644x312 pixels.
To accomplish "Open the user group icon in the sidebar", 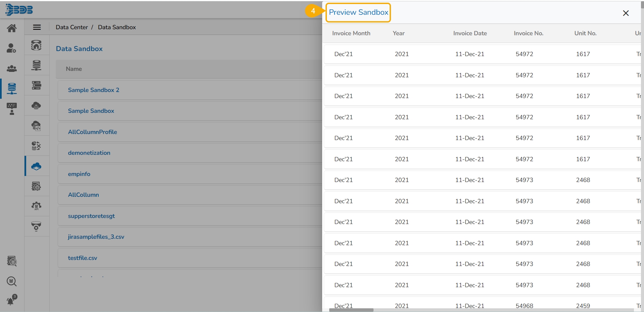I will 12,69.
